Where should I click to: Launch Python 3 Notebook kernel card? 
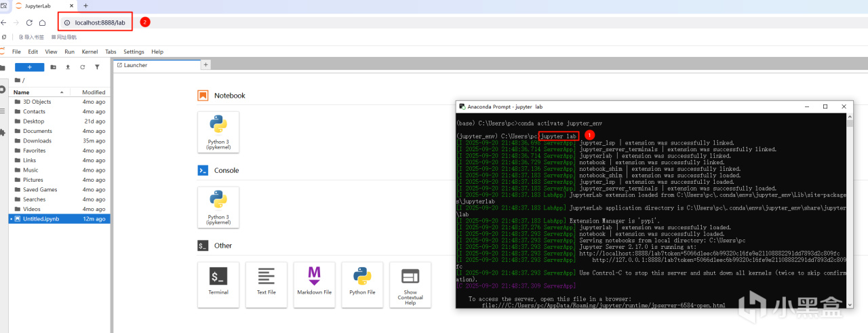[x=218, y=133]
